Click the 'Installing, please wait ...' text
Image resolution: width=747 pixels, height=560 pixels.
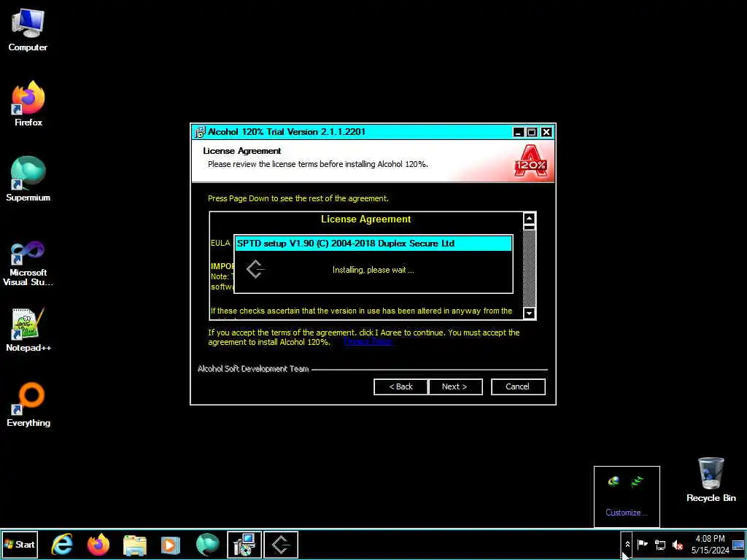[x=373, y=270]
